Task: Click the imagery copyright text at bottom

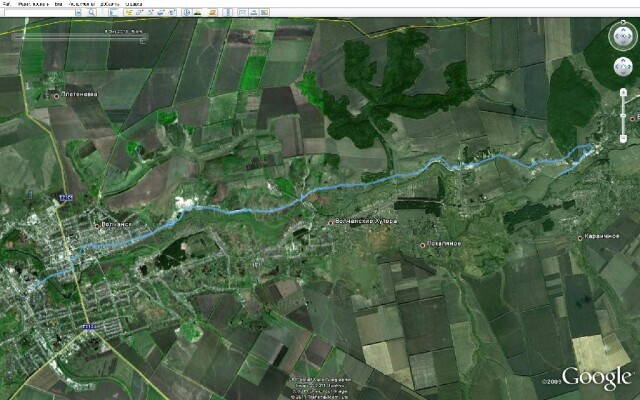Action: click(320, 388)
